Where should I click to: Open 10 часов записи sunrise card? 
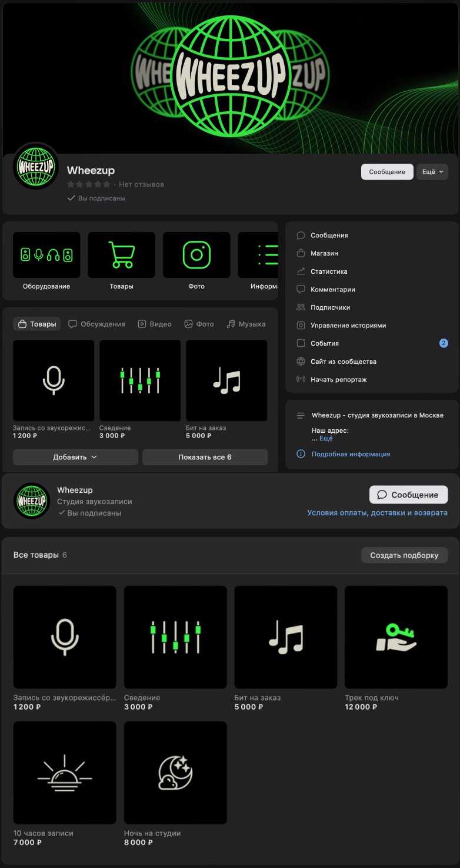click(65, 773)
